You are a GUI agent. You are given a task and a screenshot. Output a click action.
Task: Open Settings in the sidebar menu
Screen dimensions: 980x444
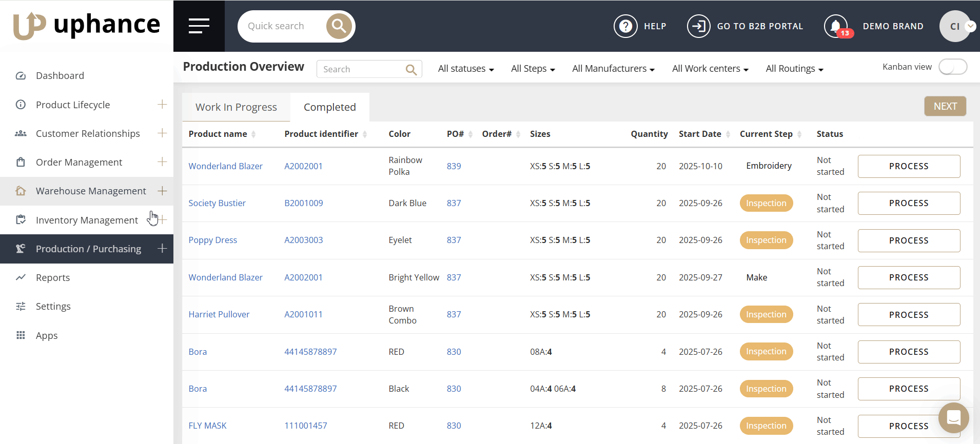tap(53, 307)
